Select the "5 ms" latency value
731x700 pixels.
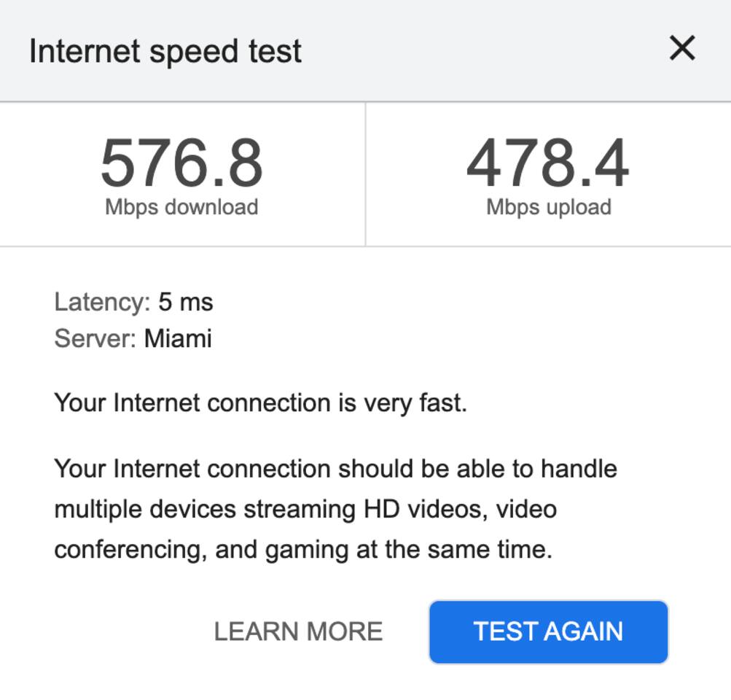[186, 301]
